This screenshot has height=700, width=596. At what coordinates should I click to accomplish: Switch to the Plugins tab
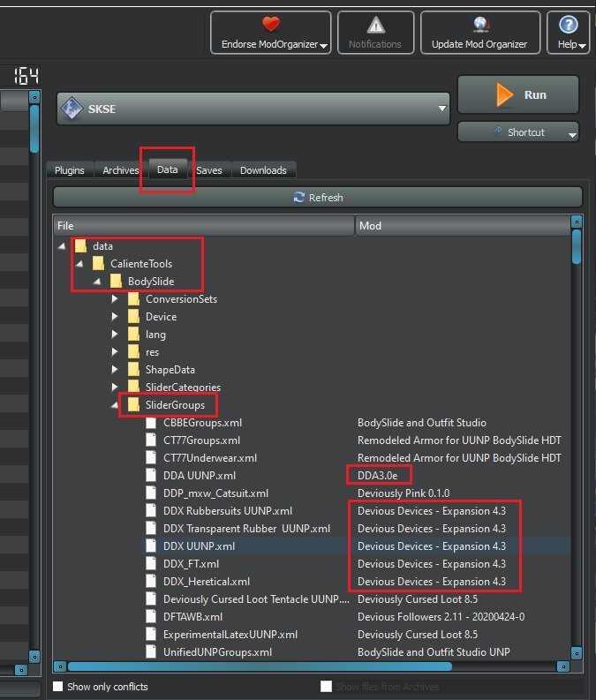[70, 170]
